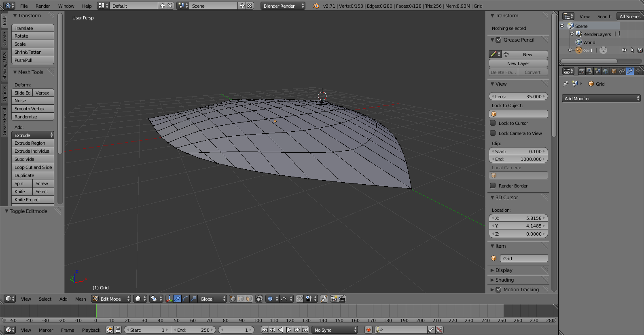Screen dimensions: 644x335
Task: Select the translate manipulator arrow icon
Action: click(x=177, y=299)
